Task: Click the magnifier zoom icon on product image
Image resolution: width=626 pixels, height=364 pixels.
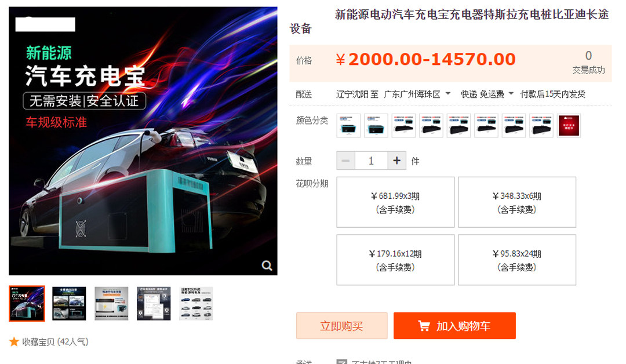Action: [267, 265]
